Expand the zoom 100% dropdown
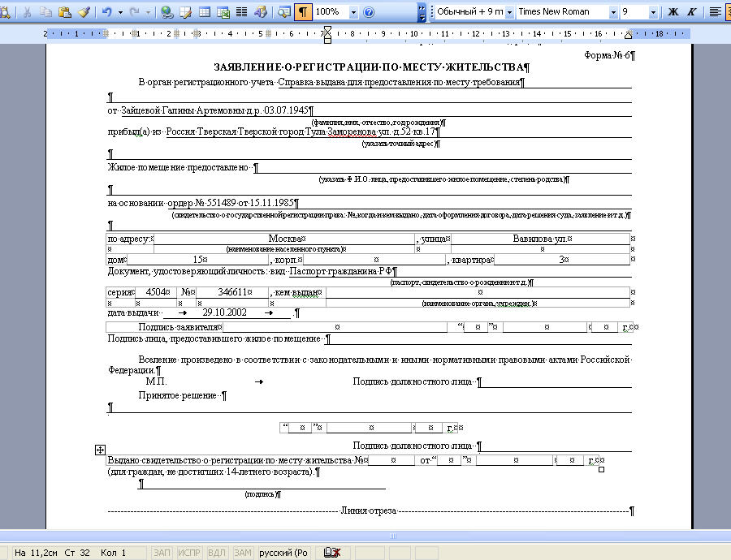The height and width of the screenshot is (560, 731). pyautogui.click(x=354, y=12)
